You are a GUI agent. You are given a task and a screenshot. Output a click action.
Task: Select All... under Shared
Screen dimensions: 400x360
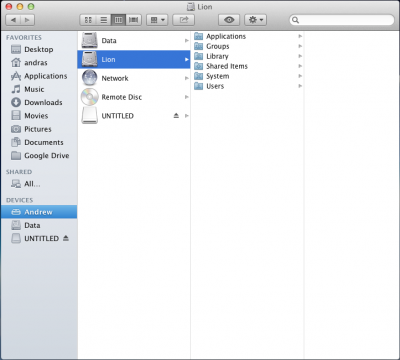(x=39, y=184)
